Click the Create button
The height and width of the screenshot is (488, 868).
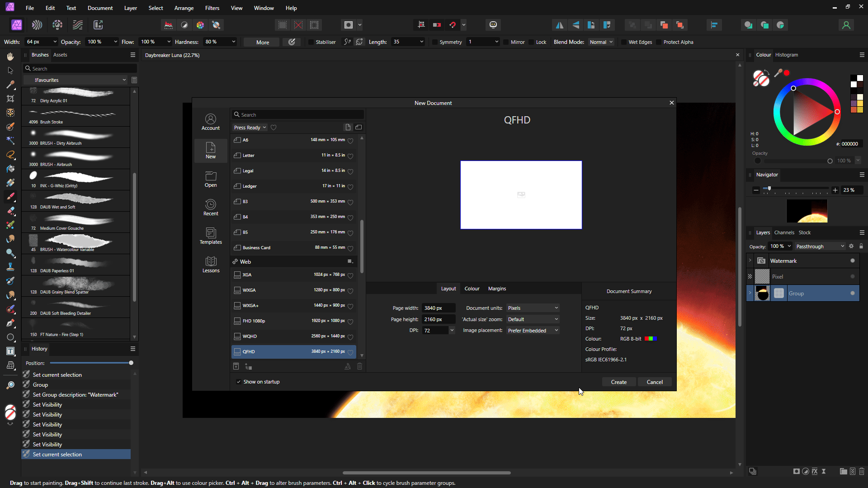[x=618, y=382]
